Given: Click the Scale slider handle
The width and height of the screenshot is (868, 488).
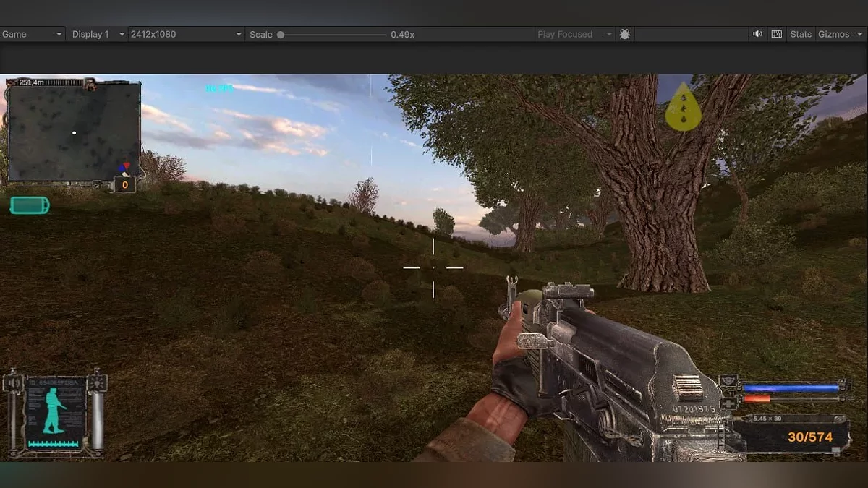Looking at the screenshot, I should tap(281, 34).
